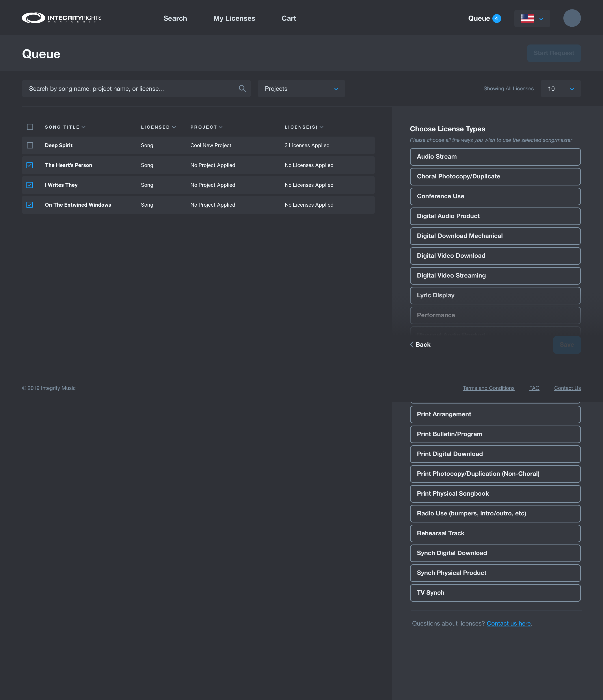603x700 pixels.
Task: Focus the song name search field
Action: pos(136,89)
